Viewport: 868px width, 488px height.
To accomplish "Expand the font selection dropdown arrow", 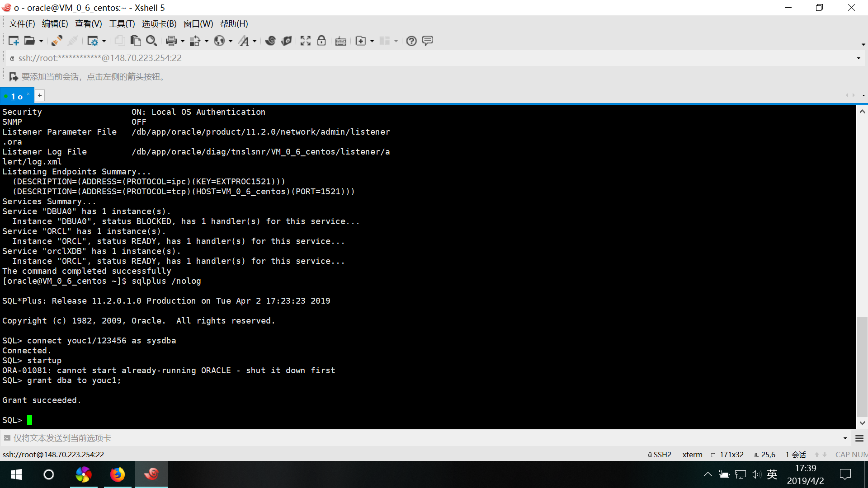I will (255, 41).
